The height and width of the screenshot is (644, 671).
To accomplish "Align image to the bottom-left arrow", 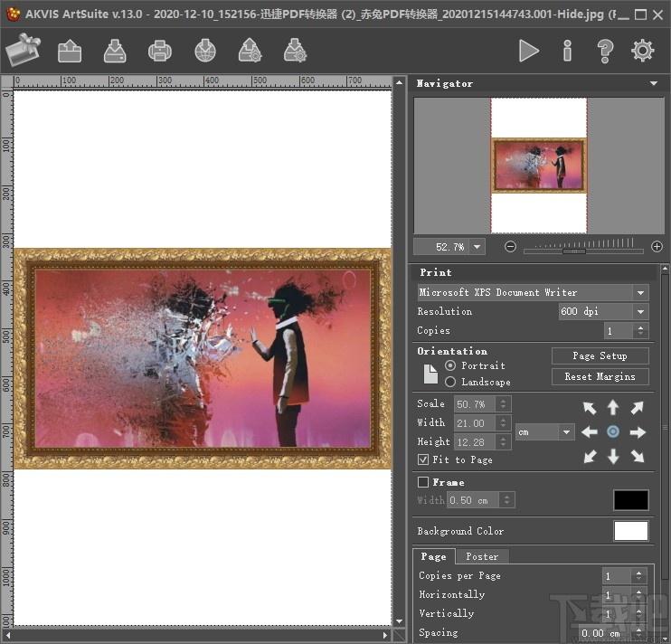I will [x=590, y=457].
